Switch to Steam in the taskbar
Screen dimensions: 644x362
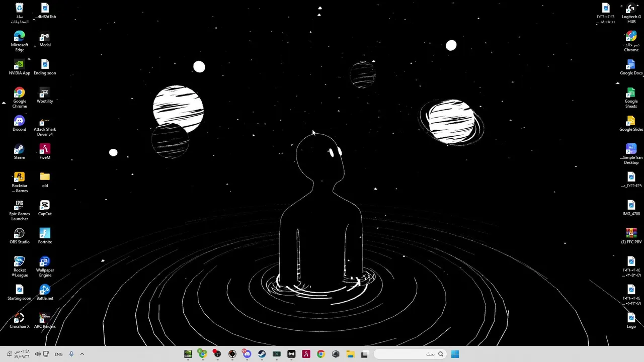click(262, 354)
